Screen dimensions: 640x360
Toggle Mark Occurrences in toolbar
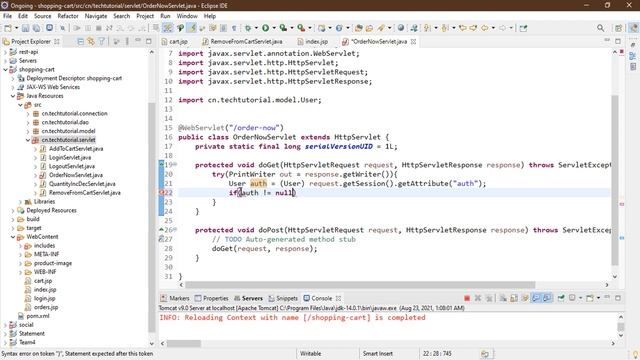pos(191,28)
